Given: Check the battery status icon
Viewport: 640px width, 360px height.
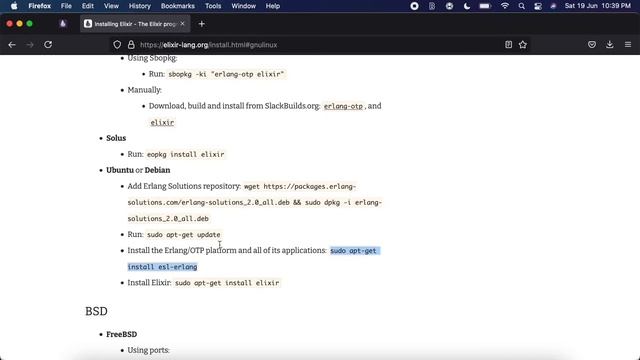Looking at the screenshot, I should tap(485, 6).
